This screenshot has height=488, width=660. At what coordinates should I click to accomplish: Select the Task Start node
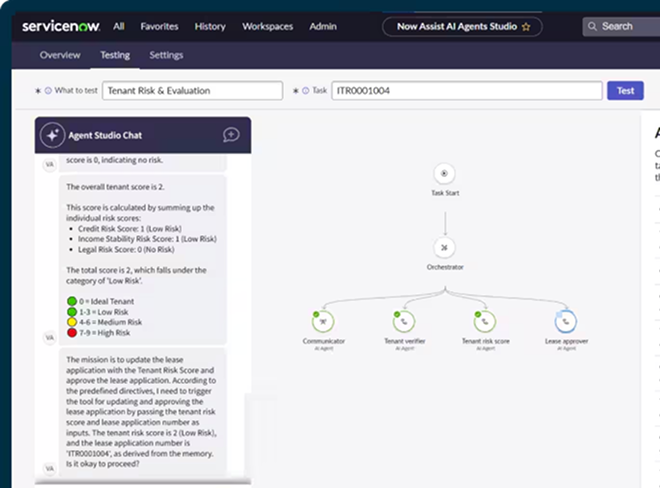tap(444, 173)
